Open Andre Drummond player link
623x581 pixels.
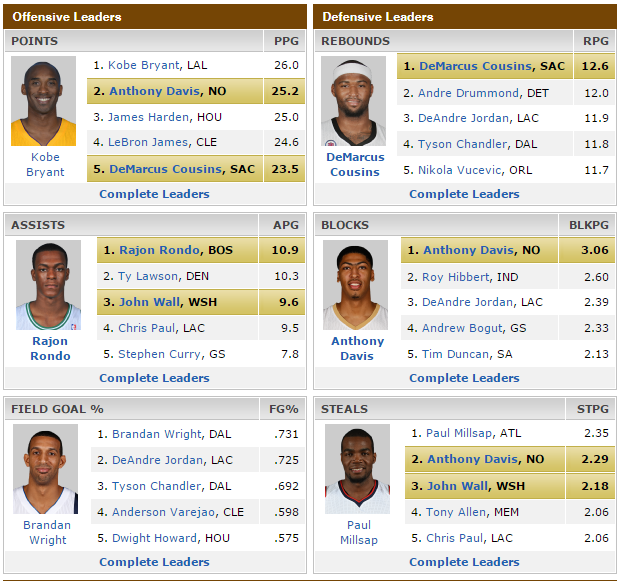coord(468,93)
